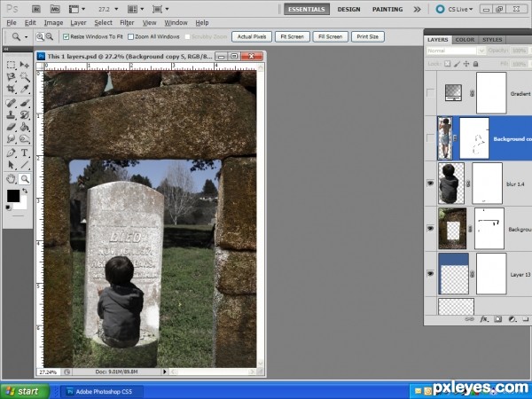Lock transparent pixels in Layers panel

click(x=448, y=64)
